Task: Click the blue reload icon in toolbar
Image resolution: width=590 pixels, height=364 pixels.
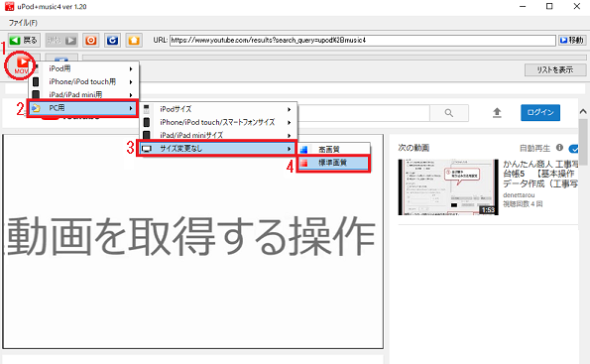Action: coord(112,40)
